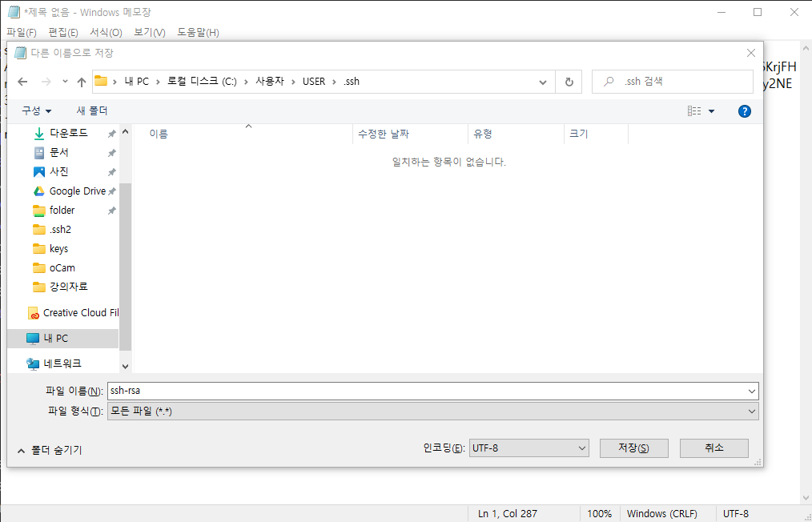Click the 사진 picture icon
Screen dimensions: 812x522
[x=39, y=172]
